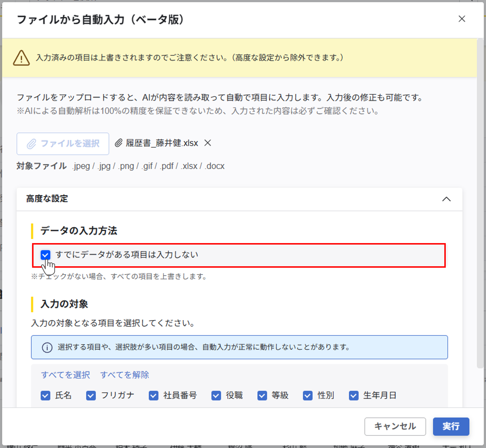Toggle the 生年月日 checkbox
The width and height of the screenshot is (486, 448).
[354, 395]
